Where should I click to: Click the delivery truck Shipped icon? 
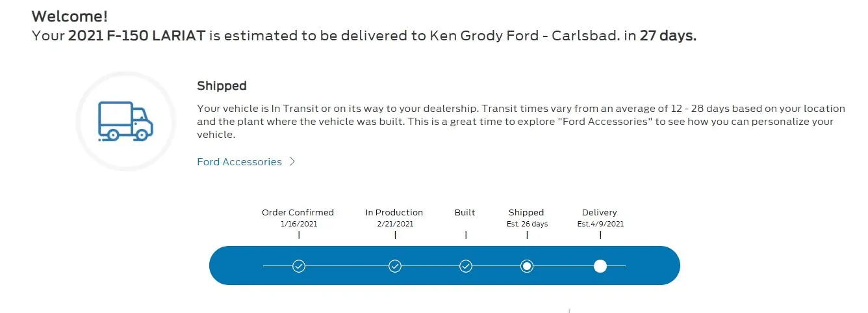point(125,121)
